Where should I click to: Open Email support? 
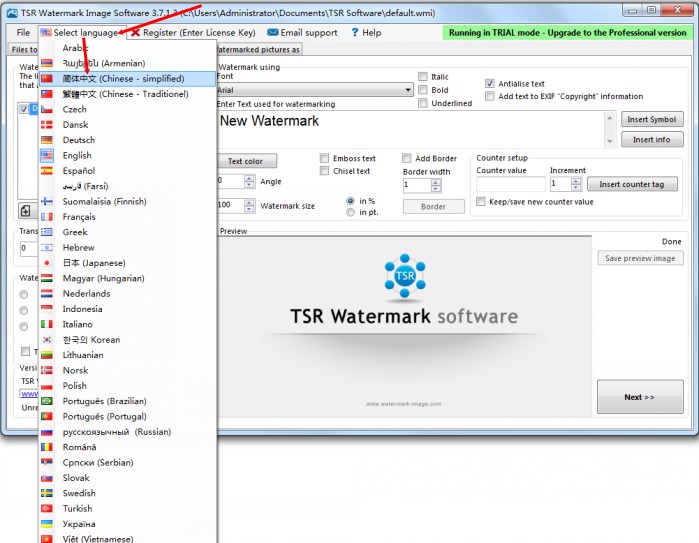click(x=302, y=33)
